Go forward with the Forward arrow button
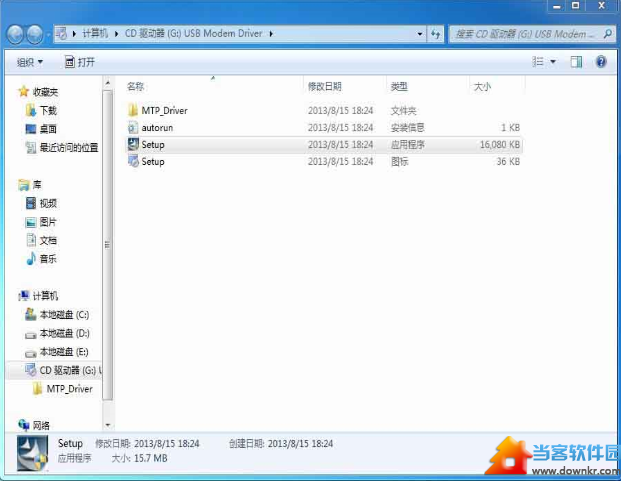 35,34
